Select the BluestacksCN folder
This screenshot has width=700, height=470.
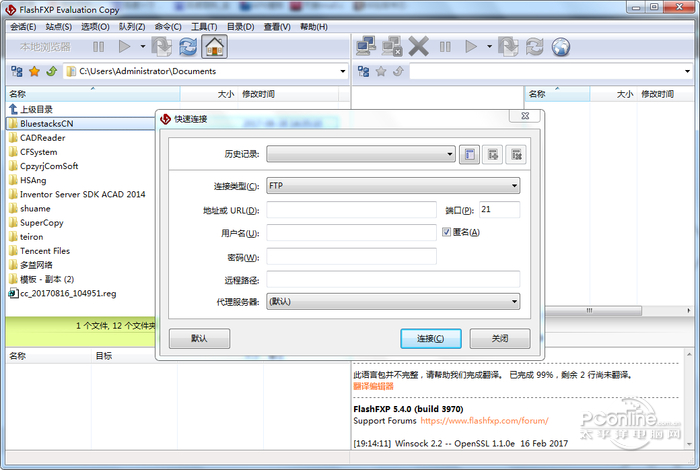pyautogui.click(x=46, y=124)
